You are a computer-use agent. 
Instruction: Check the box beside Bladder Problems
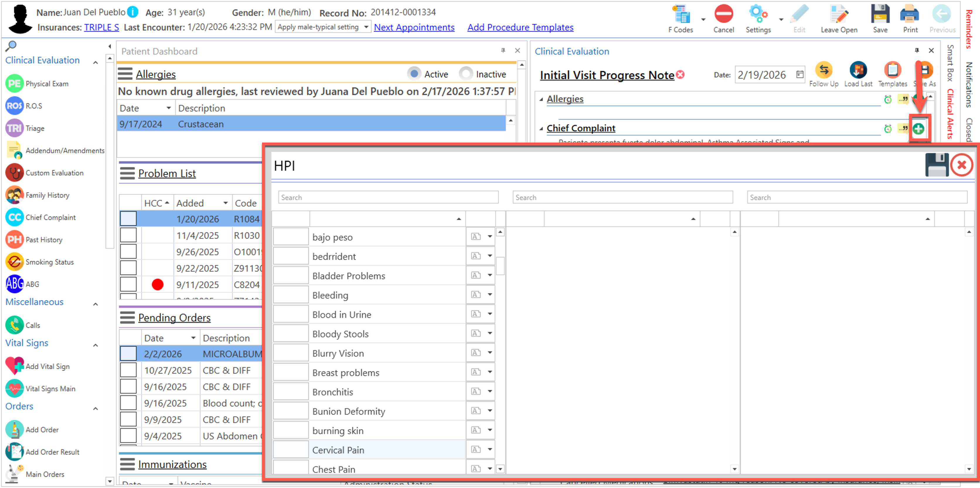coord(291,276)
